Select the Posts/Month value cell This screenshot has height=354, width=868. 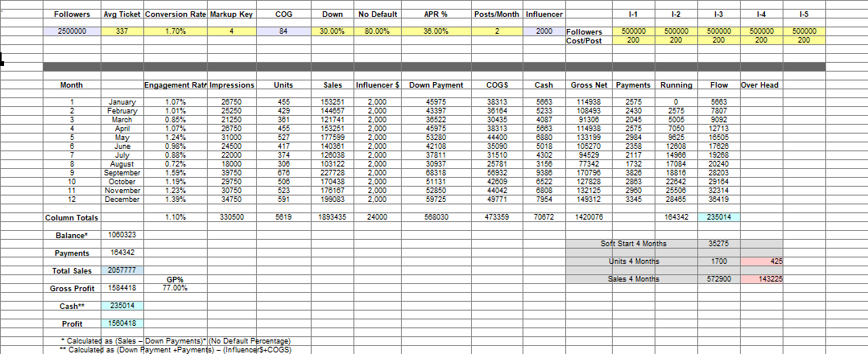click(x=497, y=31)
